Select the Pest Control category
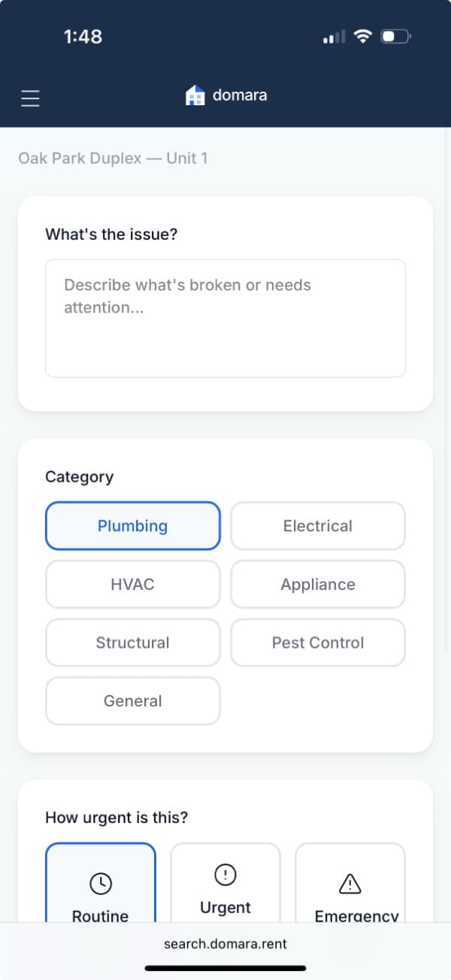This screenshot has height=980, width=451. [317, 643]
